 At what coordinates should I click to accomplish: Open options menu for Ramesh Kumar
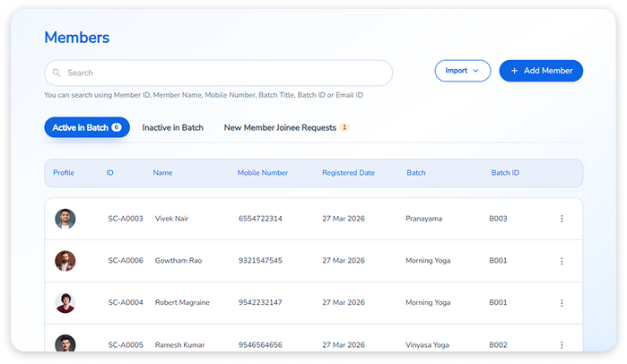click(x=562, y=345)
